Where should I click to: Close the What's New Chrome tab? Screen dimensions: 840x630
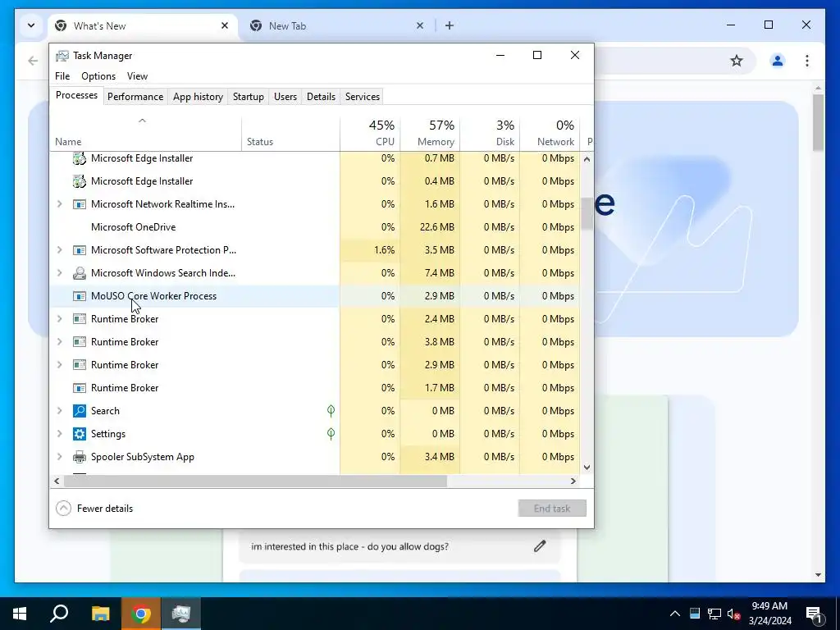point(225,25)
